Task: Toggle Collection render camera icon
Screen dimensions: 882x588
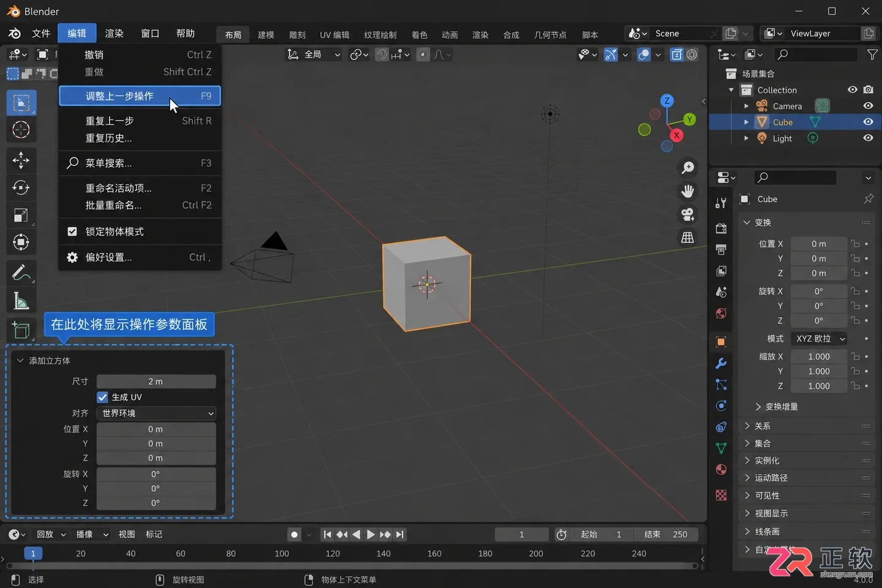Action: [x=868, y=89]
